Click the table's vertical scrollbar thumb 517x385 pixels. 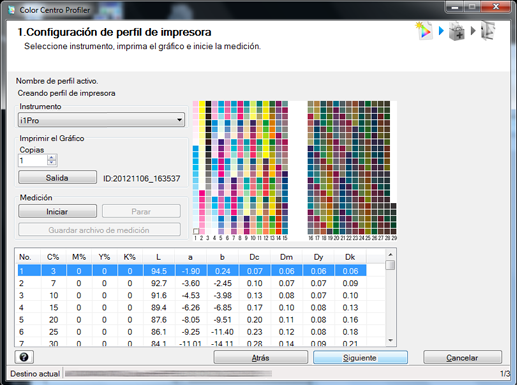click(x=390, y=265)
